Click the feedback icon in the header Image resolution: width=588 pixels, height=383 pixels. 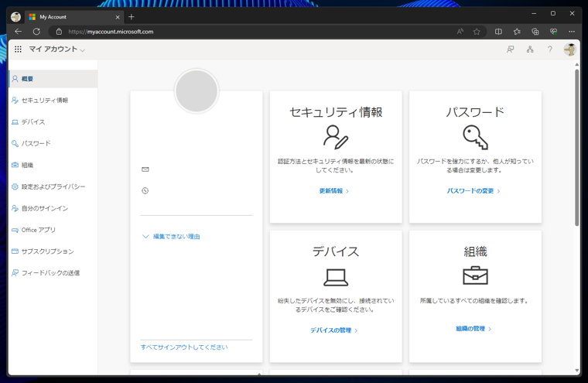click(511, 50)
